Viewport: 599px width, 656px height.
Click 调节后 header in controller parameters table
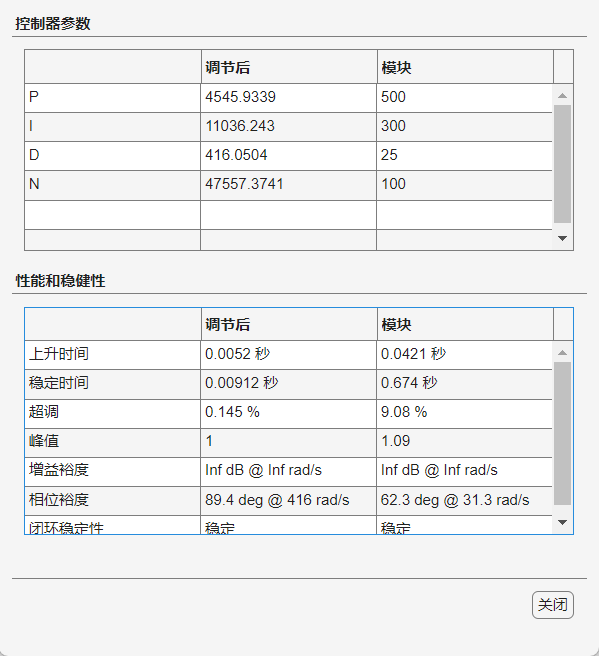[x=228, y=67]
